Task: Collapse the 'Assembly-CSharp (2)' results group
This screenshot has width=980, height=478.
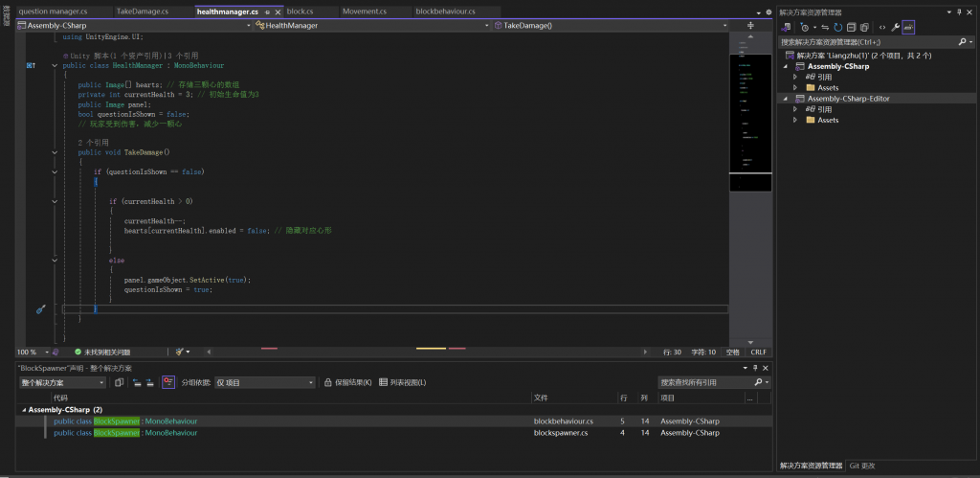Action: (24, 410)
